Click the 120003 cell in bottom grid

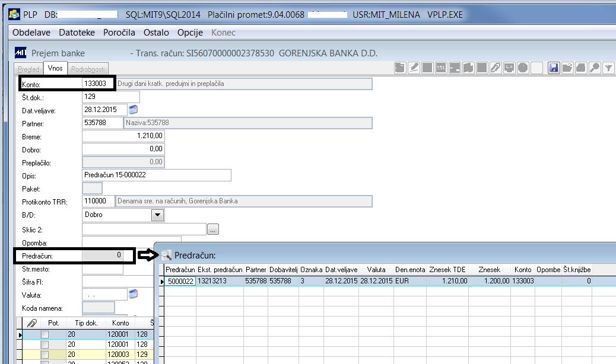[x=120, y=354]
